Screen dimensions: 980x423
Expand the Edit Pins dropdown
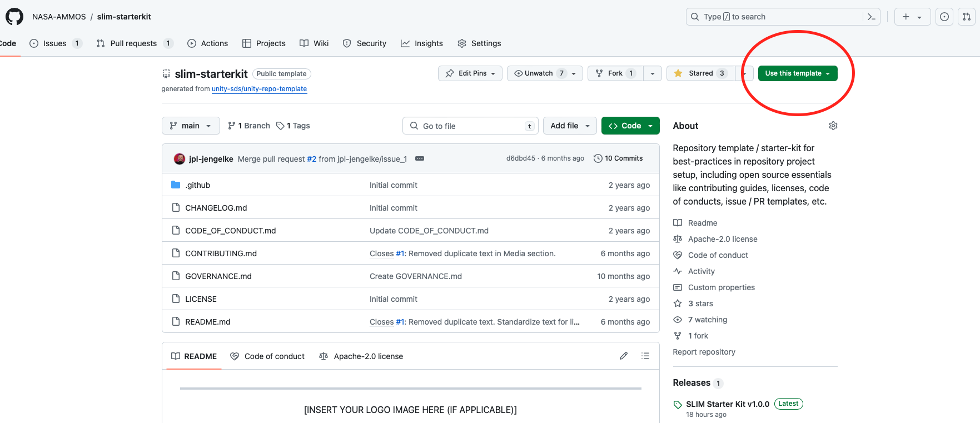point(470,73)
